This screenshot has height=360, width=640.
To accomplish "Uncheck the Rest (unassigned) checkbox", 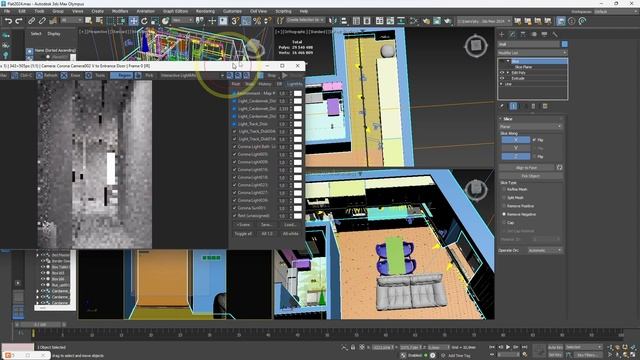I will tap(234, 216).
